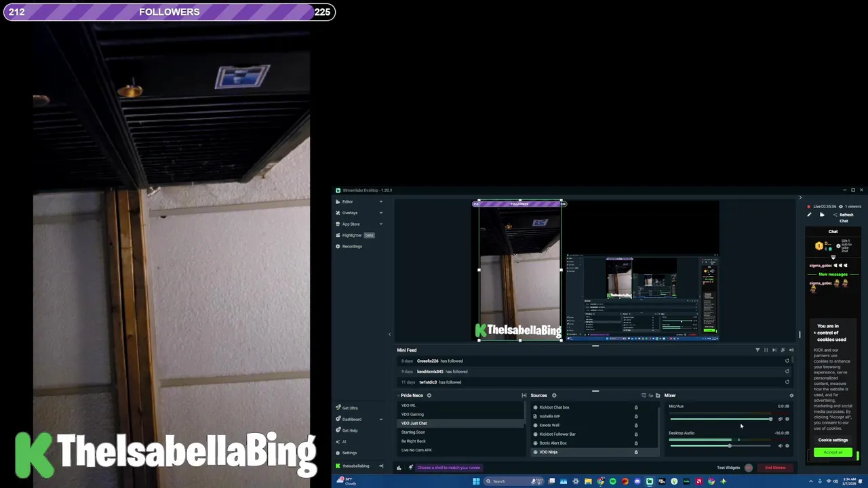Skip the current alert in Mini Feed

(774, 350)
